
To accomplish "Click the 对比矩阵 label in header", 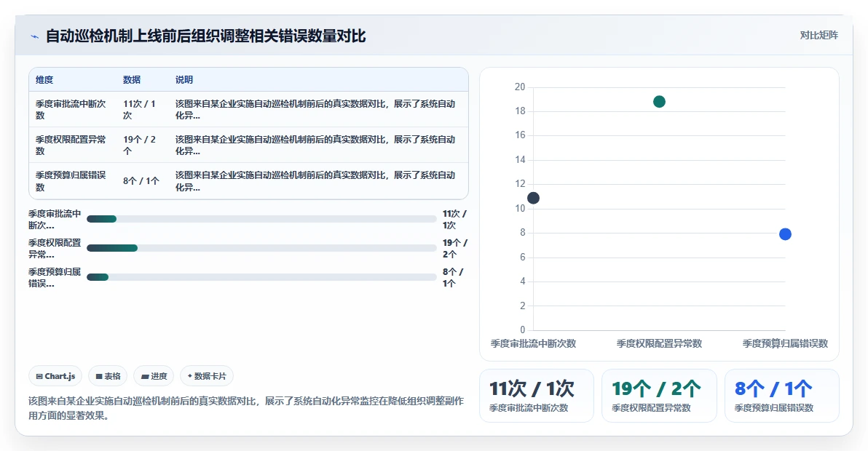I will click(818, 36).
